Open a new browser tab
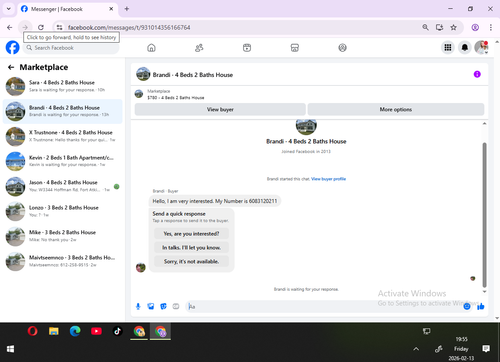Viewport: 500px width, 362px height. click(127, 9)
